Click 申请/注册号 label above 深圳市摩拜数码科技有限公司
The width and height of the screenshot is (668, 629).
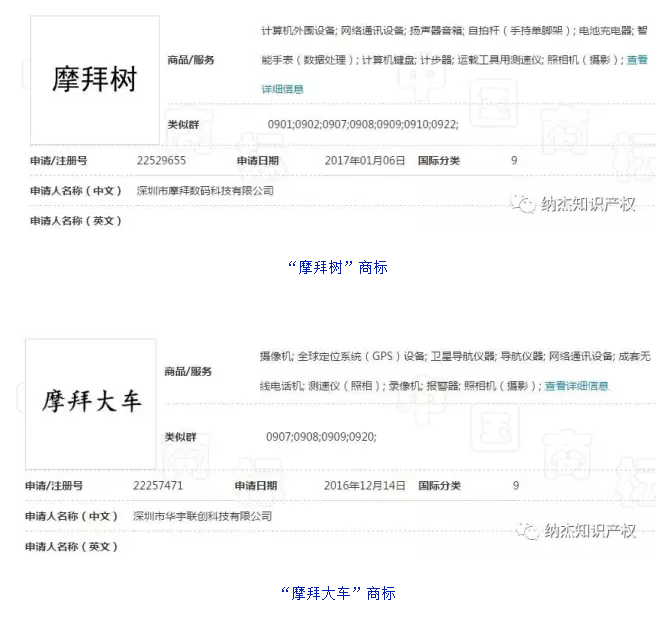(x=59, y=161)
